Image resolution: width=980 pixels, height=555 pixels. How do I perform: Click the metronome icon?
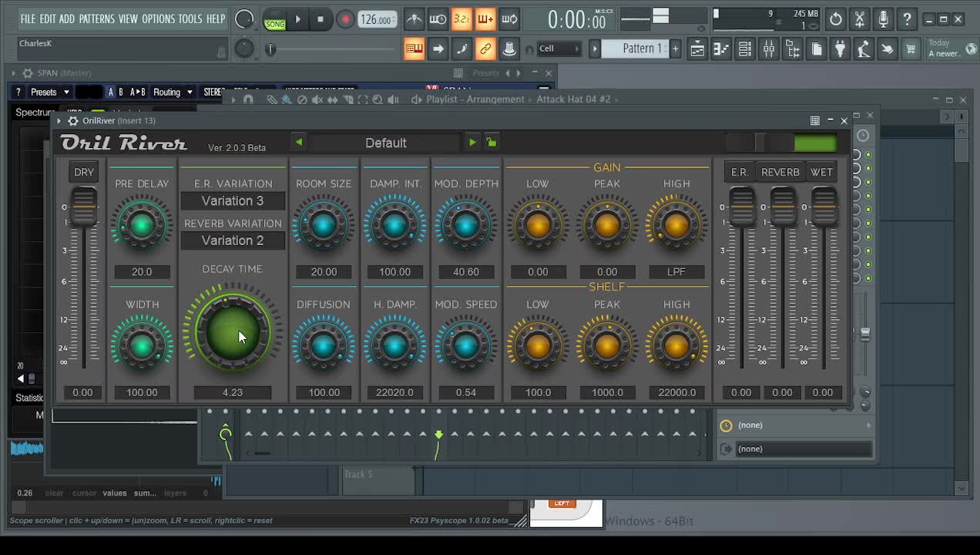pyautogui.click(x=414, y=19)
